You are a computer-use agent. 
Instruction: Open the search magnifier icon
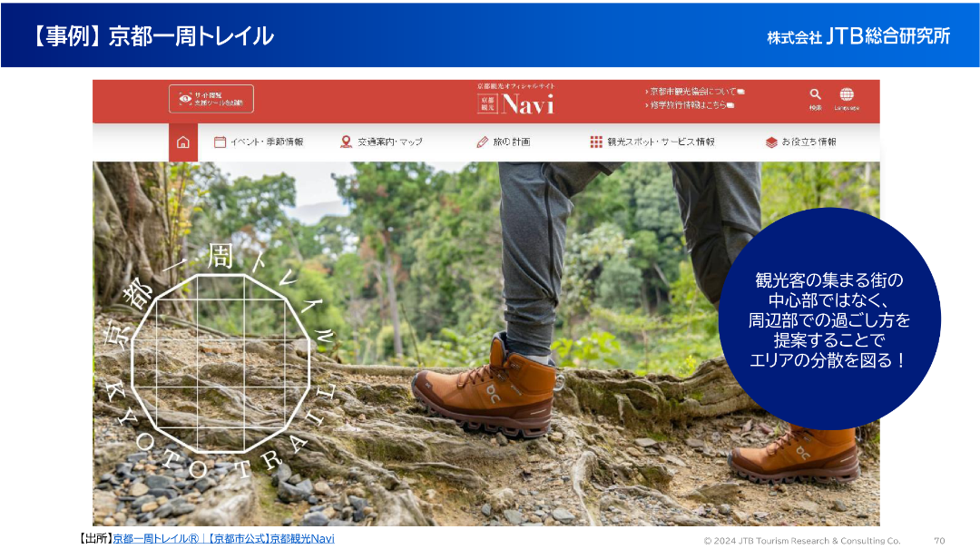[815, 94]
